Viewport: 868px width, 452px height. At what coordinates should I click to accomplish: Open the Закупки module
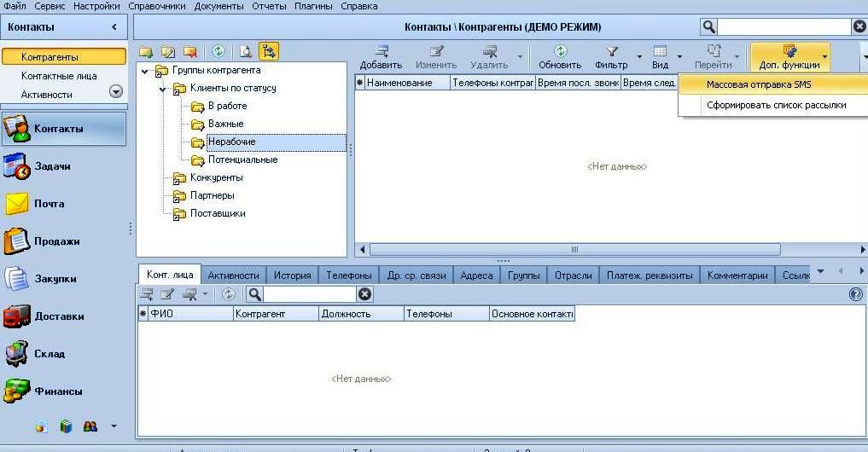click(x=64, y=279)
